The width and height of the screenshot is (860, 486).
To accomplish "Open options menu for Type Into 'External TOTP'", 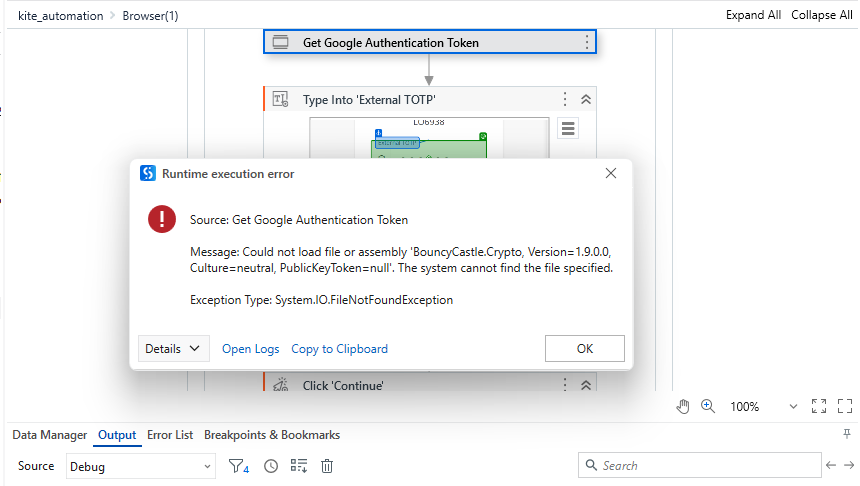I will [564, 99].
